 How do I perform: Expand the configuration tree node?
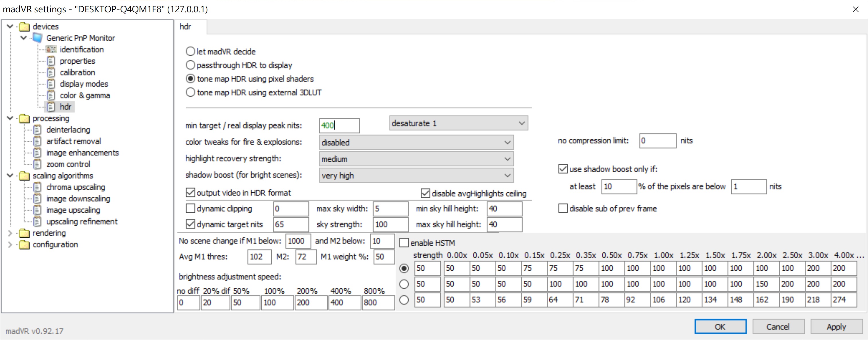click(10, 244)
